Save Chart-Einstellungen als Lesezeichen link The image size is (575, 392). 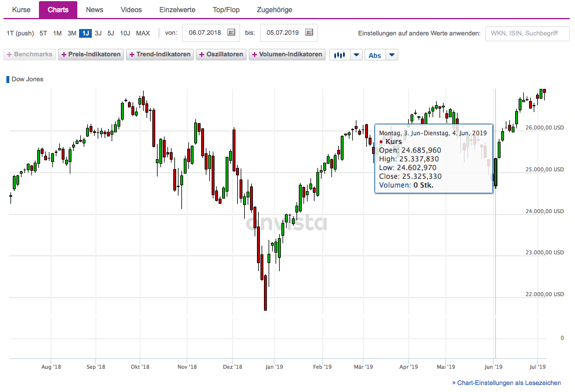point(506,383)
